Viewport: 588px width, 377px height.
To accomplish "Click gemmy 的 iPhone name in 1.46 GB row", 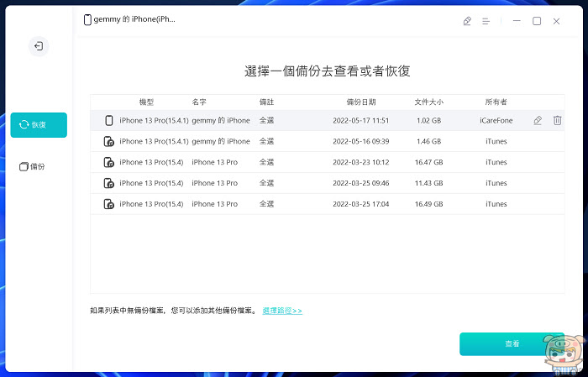I will 221,142.
